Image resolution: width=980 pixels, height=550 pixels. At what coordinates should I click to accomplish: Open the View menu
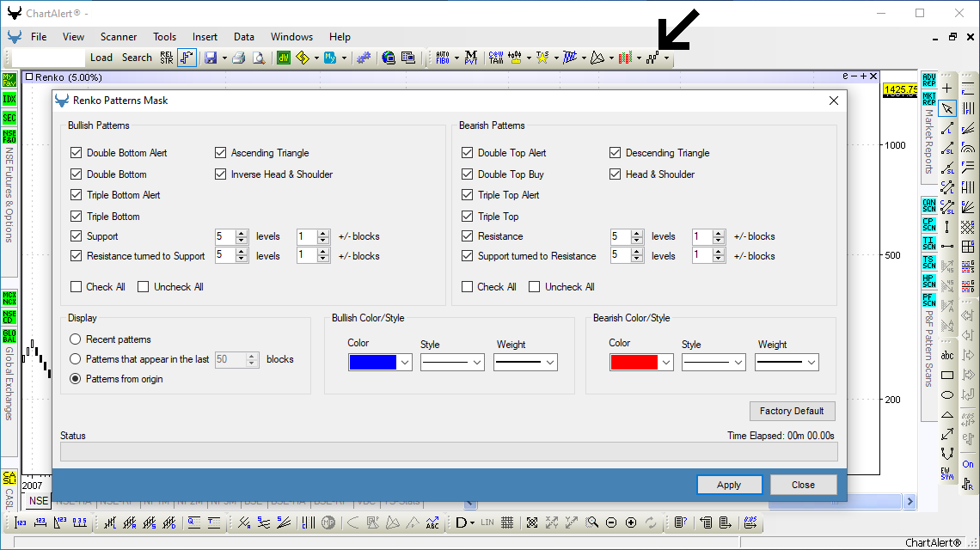click(73, 37)
